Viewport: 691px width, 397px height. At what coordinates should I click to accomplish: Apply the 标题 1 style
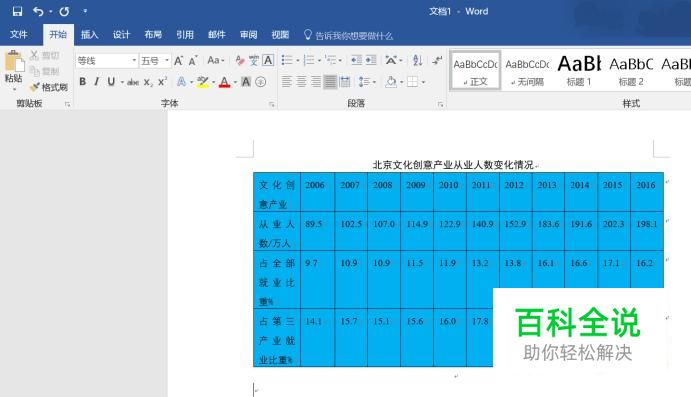tap(579, 71)
